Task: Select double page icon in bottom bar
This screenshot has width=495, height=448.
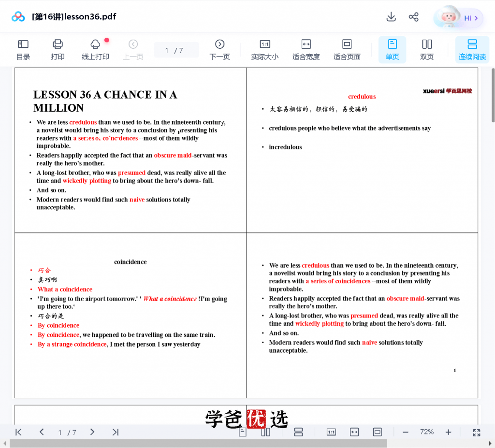Action: pos(266,432)
